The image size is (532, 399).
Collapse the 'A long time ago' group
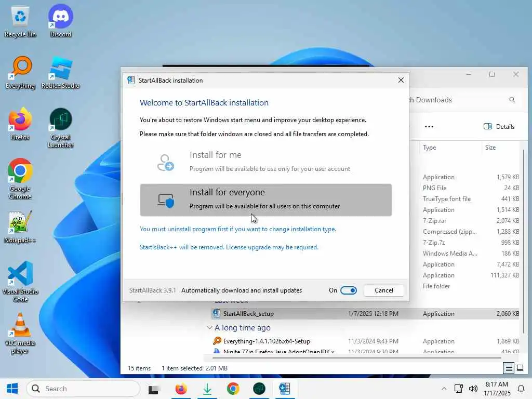pos(209,328)
